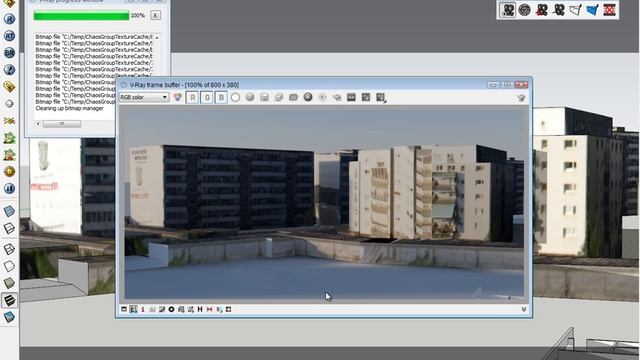The image size is (640, 360).
Task: Click the round wheel icon in top-right toolbar
Action: pyautogui.click(x=524, y=10)
